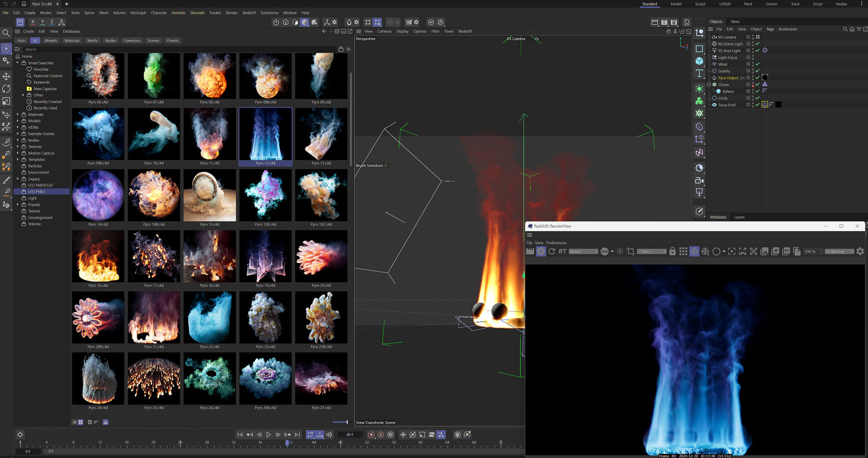Image resolution: width=868 pixels, height=458 pixels.
Task: Toggle Gravity object enabled checkmark
Action: 757,71
